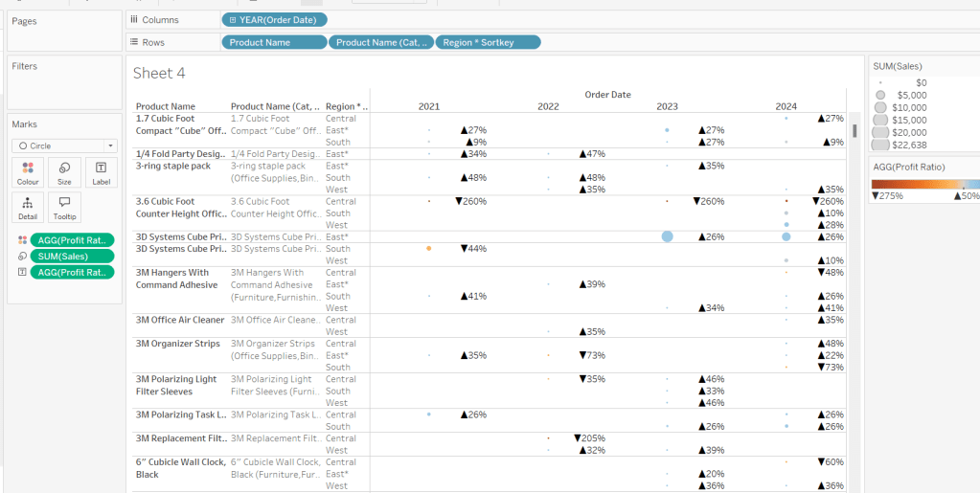This screenshot has width=980, height=493.
Task: Open the Tooltip editor
Action: tap(64, 208)
